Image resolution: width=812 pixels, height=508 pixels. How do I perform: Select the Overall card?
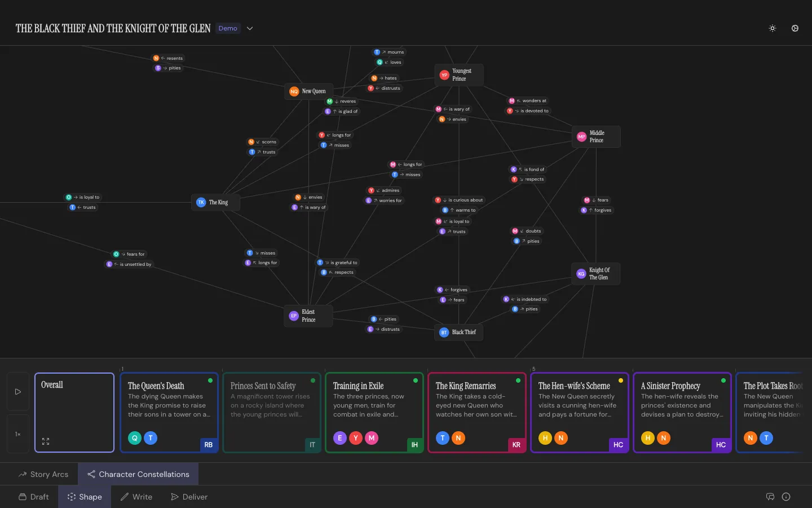pos(74,413)
